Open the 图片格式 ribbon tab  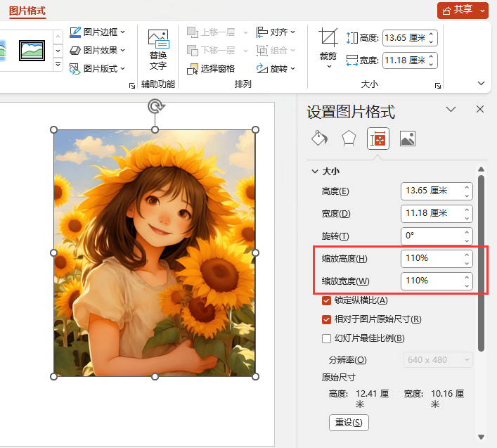pos(27,11)
